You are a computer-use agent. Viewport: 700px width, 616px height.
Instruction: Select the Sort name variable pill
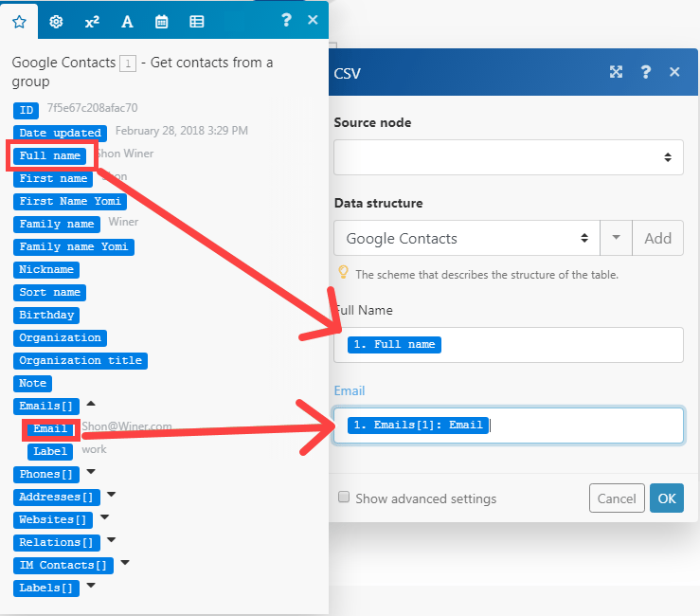(x=49, y=293)
